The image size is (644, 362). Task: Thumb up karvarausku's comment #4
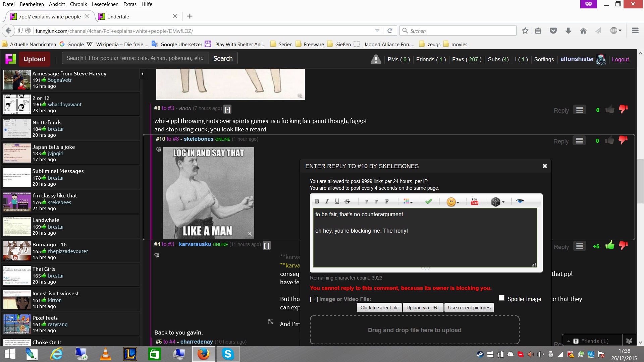[x=609, y=246]
